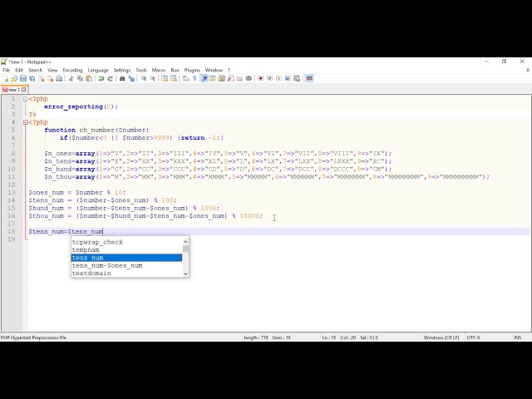Click the Open file toolbar icon
The width and height of the screenshot is (532, 399).
coord(14,78)
